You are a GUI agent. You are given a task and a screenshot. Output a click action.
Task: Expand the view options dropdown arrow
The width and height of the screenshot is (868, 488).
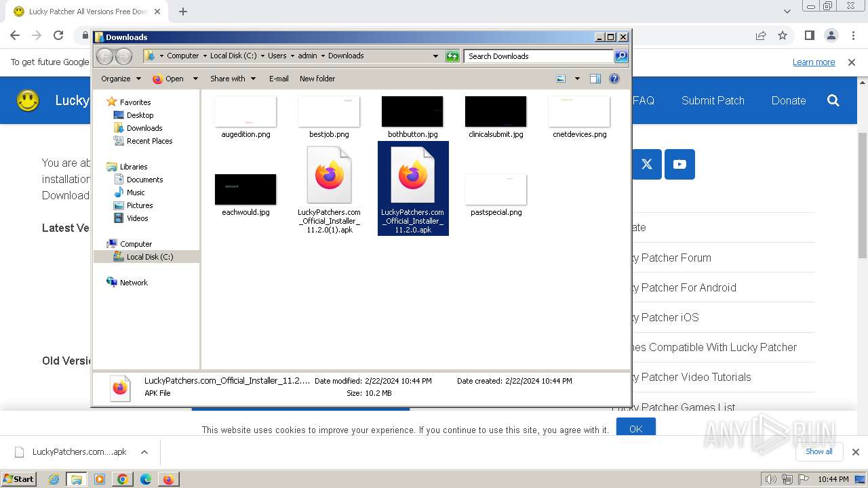577,79
